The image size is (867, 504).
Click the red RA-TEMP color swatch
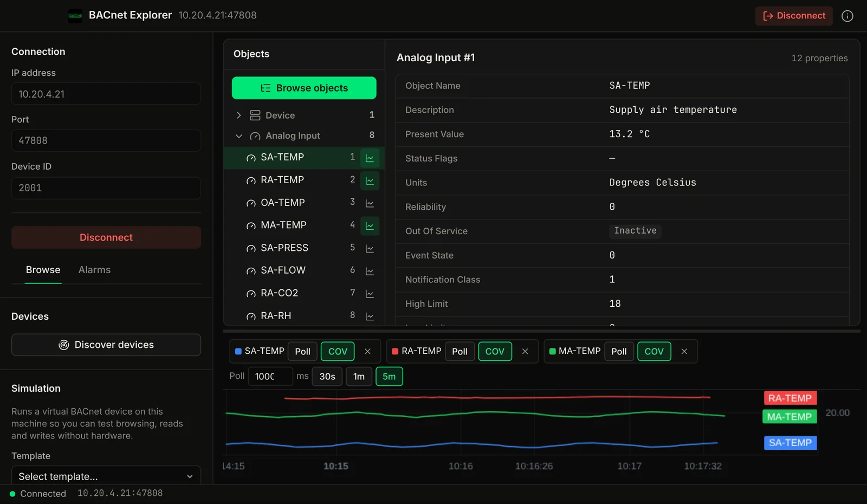[395, 351]
